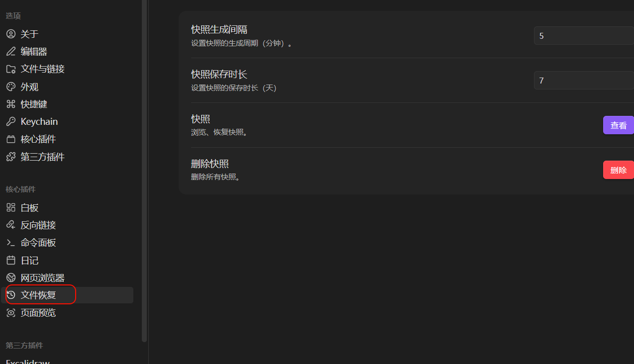Click the settings sidebar scrollbar

pos(144,169)
